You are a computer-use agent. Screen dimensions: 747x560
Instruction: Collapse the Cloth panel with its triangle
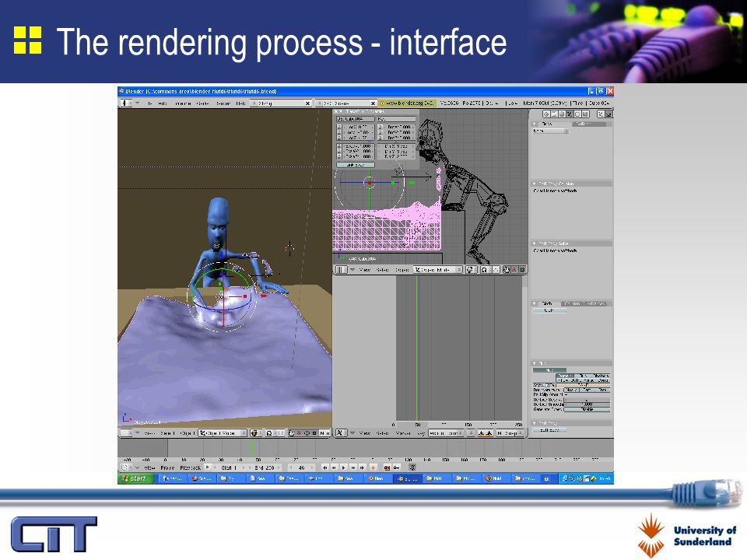(x=534, y=303)
